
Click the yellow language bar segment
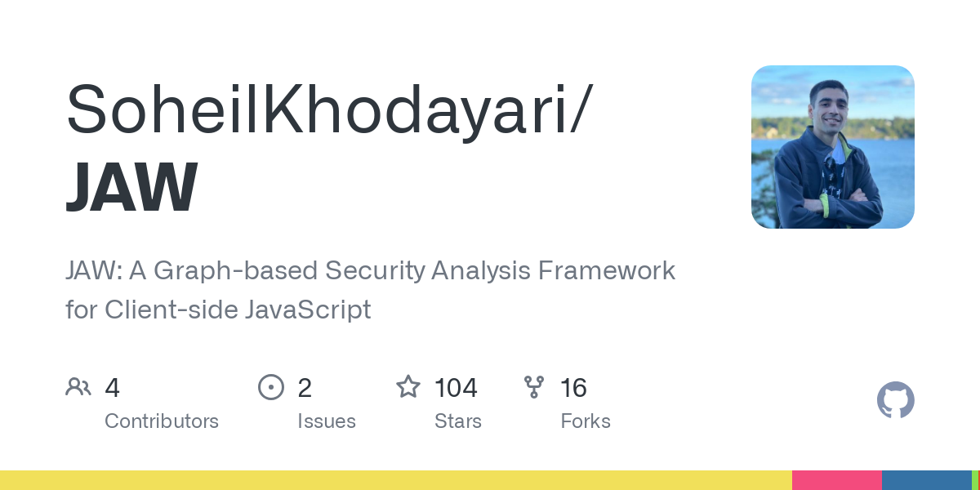point(396,480)
